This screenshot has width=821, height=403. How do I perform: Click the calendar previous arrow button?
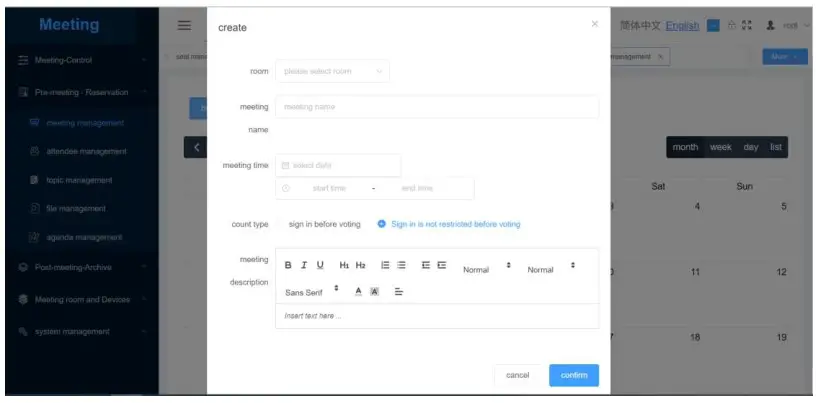click(196, 147)
